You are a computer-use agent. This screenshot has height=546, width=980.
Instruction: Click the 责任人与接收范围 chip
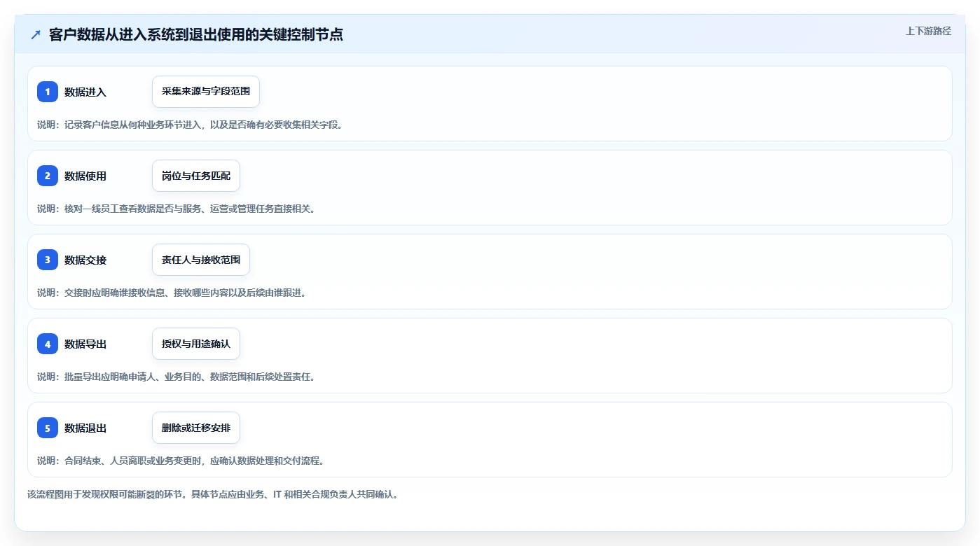201,260
